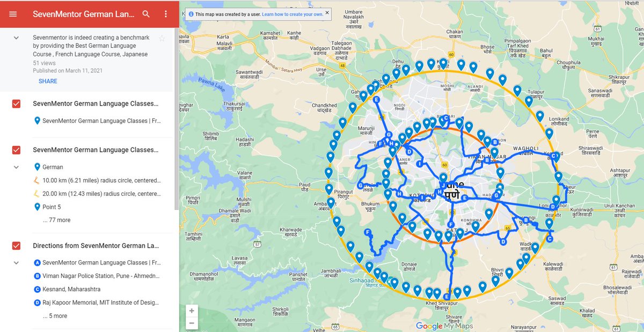Star this map with the star icon

tap(162, 38)
